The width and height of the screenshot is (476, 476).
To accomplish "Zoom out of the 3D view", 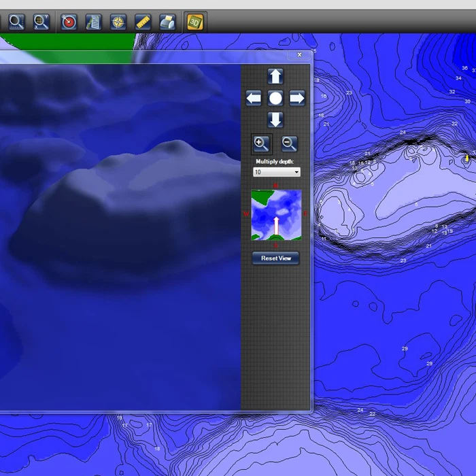I will pyautogui.click(x=289, y=143).
